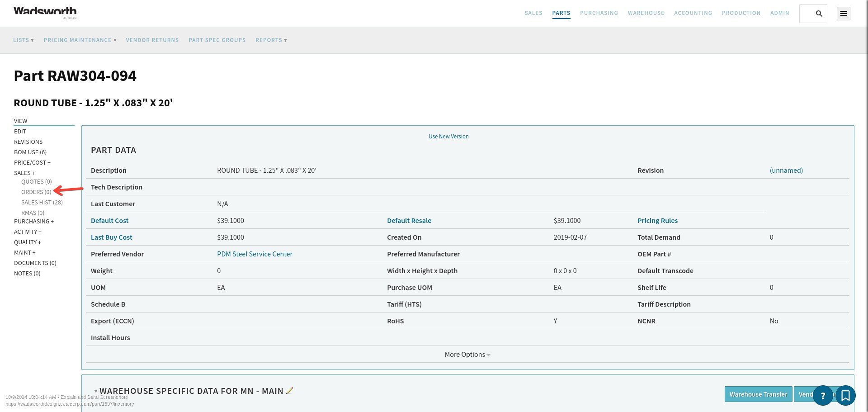Click the Default Resale link
The image size is (868, 412).
[x=409, y=221]
